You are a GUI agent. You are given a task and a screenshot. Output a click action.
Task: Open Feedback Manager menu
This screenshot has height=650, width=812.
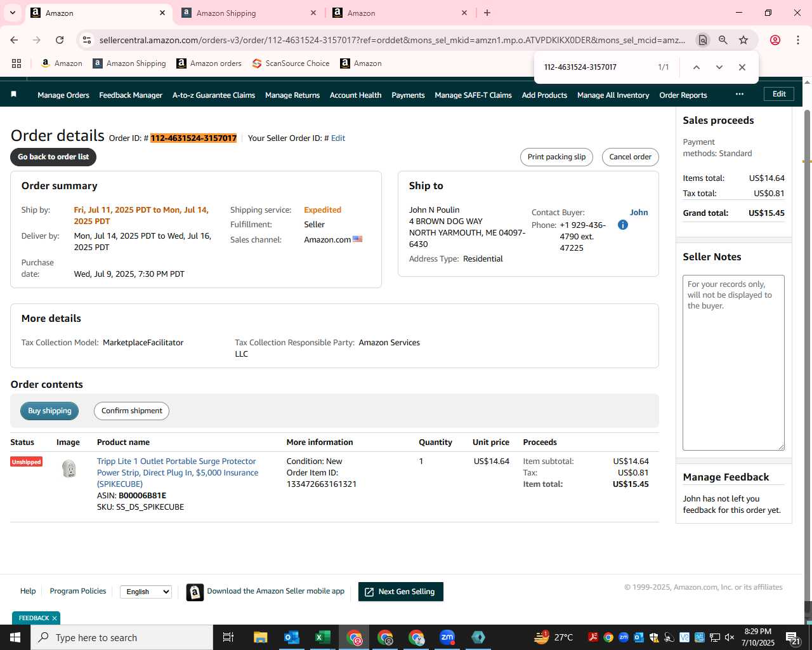click(131, 95)
